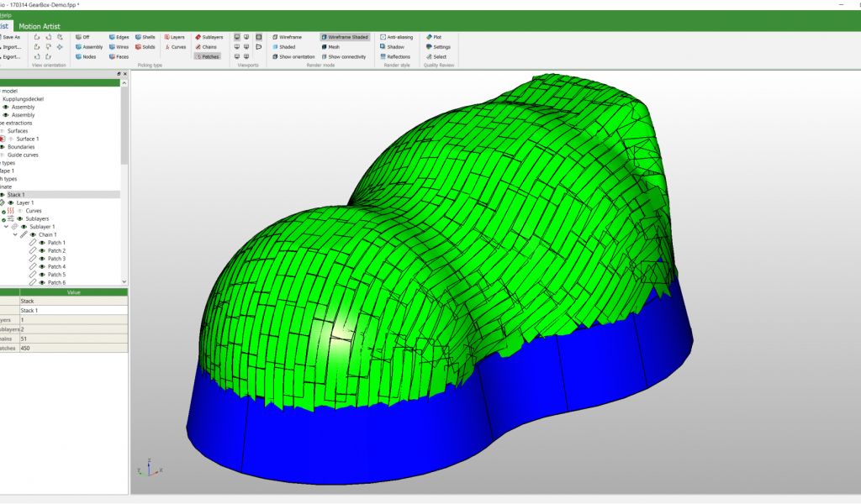The height and width of the screenshot is (504, 861).
Task: Select the Edges picking type
Action: point(119,37)
